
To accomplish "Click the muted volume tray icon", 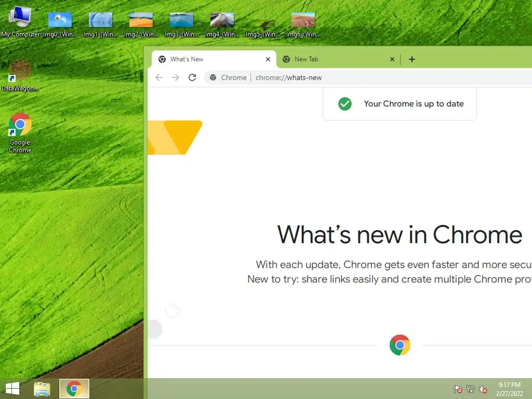I will point(483,389).
